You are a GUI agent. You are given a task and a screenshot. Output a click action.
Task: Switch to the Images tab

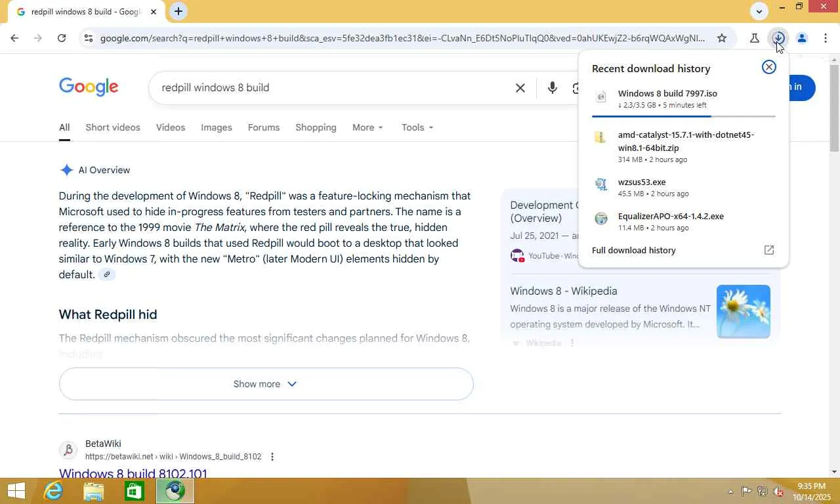click(217, 127)
